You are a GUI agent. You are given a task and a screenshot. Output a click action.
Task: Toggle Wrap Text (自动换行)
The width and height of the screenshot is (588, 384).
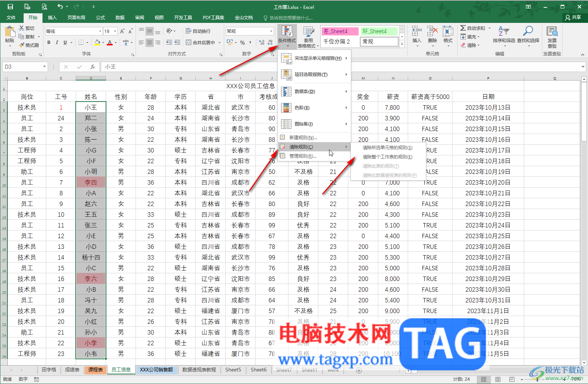tap(198, 31)
